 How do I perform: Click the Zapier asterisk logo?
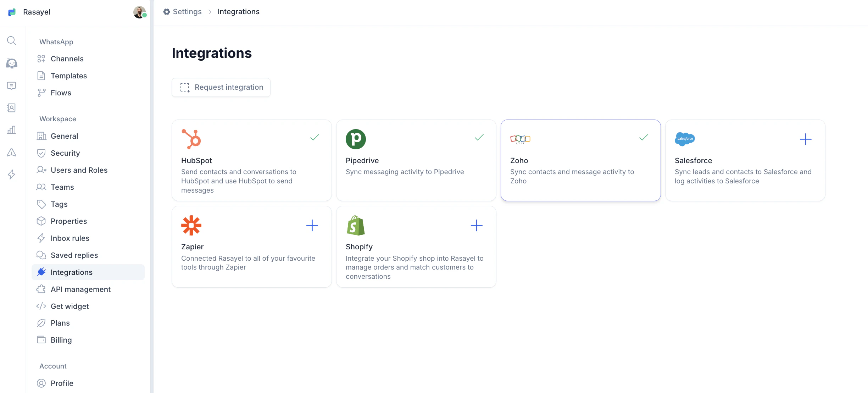click(x=191, y=225)
